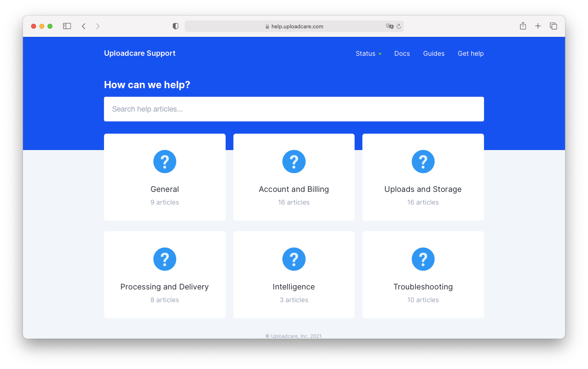Click the Account and Billing help icon

pyautogui.click(x=294, y=162)
